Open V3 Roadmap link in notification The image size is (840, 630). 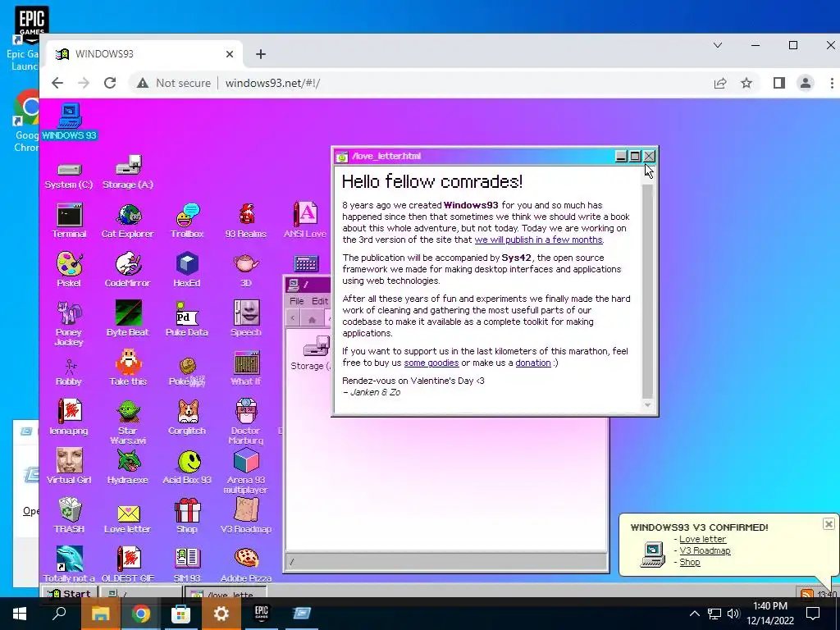pos(705,550)
